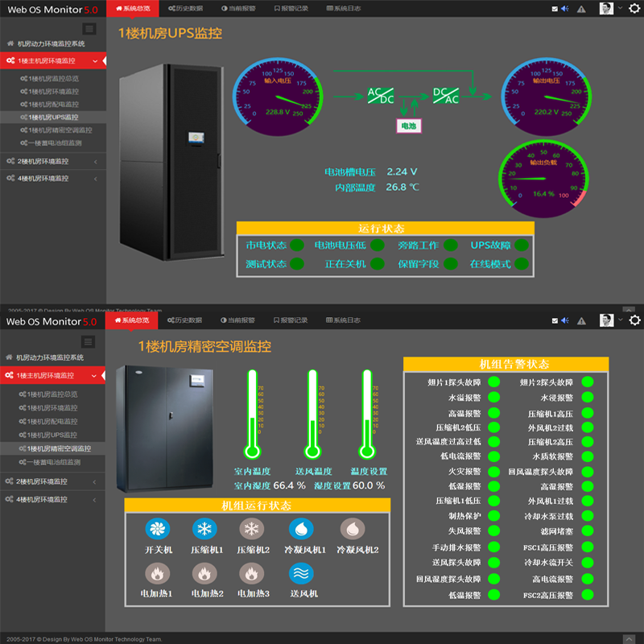The image size is (644, 644).
Task: Click the 电加热1 flame icon
Action: click(157, 573)
